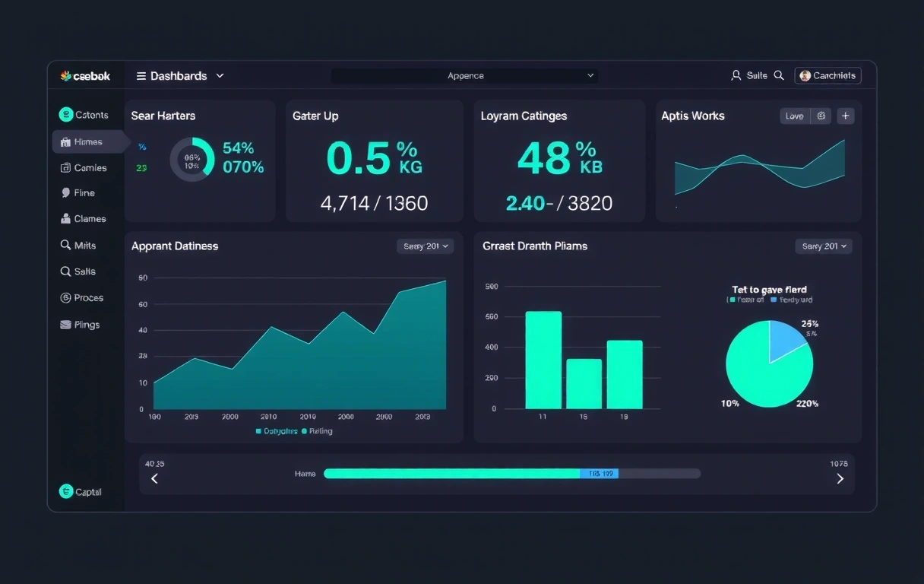This screenshot has width=924, height=584.
Task: Open the Apence dropdown in the top bar
Action: pos(464,75)
